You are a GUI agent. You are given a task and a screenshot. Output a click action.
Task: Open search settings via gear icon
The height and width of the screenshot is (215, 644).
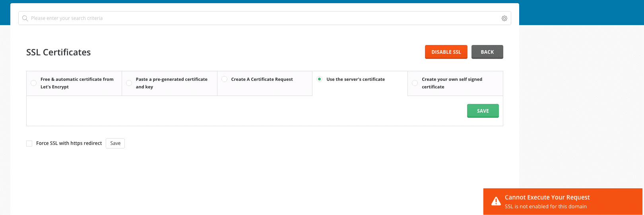pyautogui.click(x=504, y=18)
